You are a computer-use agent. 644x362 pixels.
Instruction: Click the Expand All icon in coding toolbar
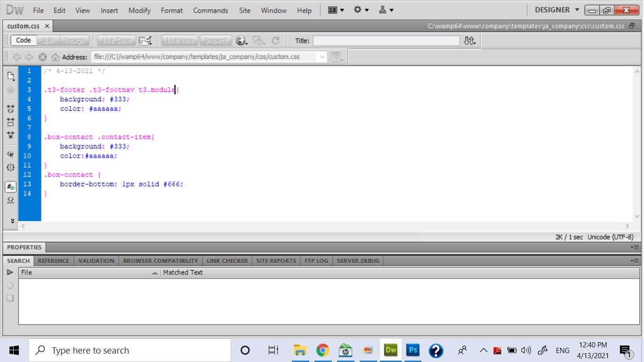10,135
